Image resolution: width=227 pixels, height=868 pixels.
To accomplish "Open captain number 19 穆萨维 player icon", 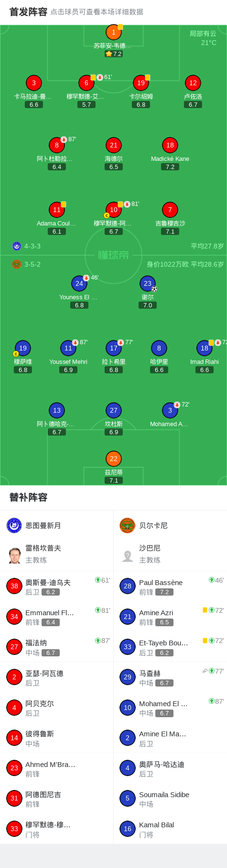I will [23, 348].
